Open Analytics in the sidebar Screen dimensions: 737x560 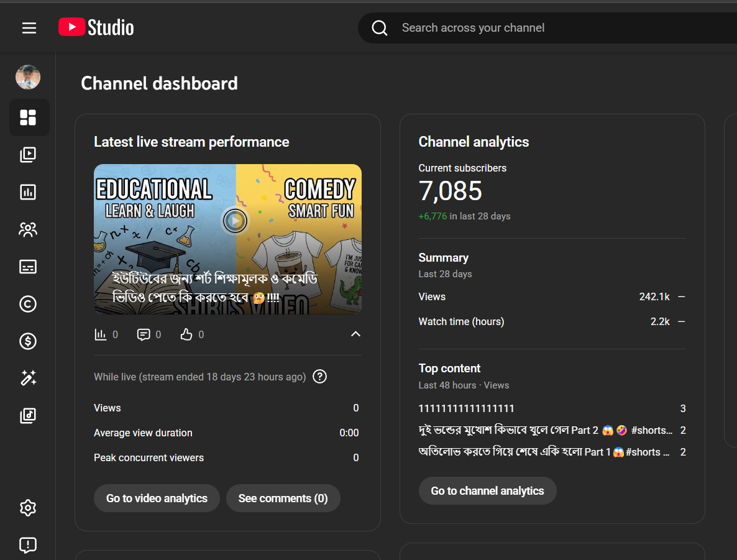[28, 192]
